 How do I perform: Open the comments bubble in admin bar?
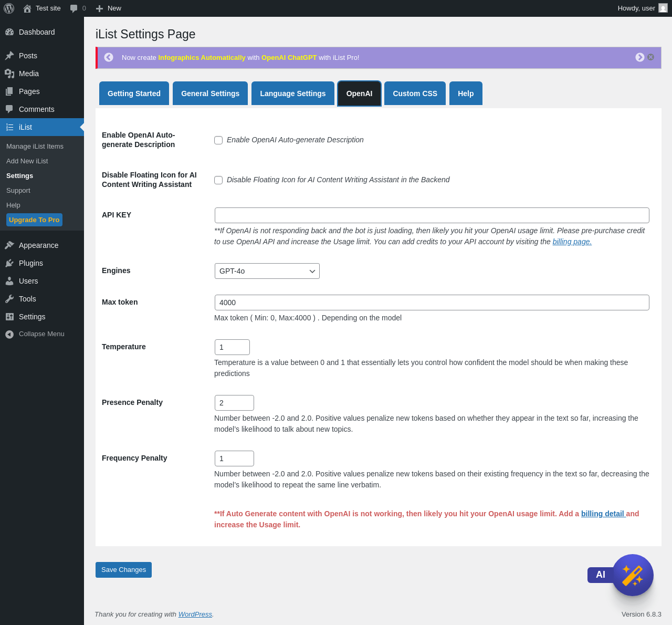78,8
